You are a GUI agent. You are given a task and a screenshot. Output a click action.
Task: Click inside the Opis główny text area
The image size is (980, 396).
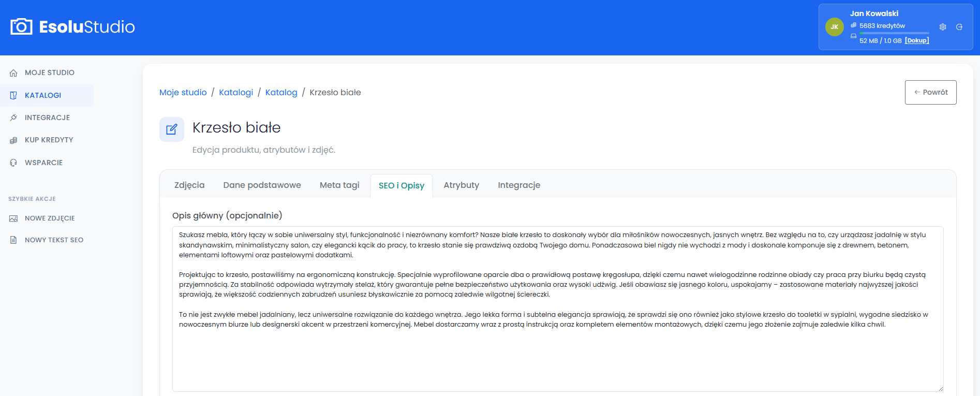coord(558,309)
